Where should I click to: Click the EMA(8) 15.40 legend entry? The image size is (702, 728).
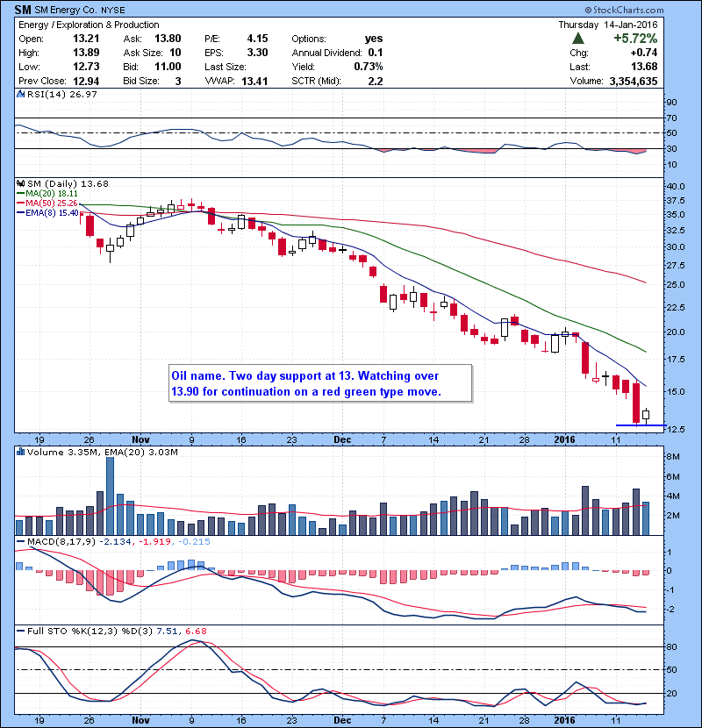tap(47, 212)
